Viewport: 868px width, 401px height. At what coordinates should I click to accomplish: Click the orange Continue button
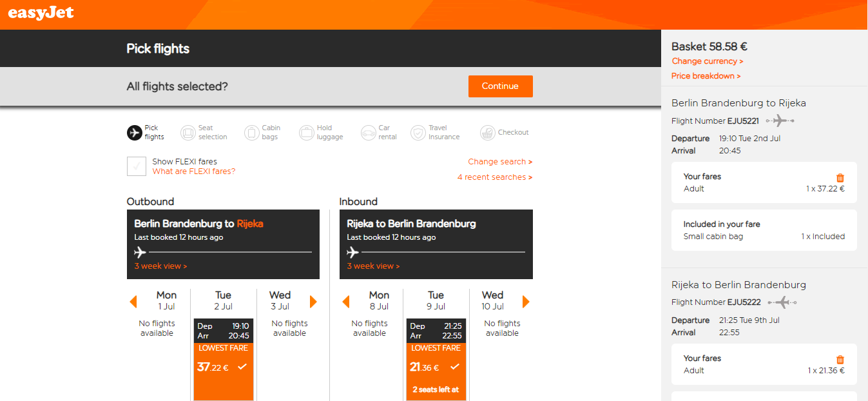[x=500, y=86]
